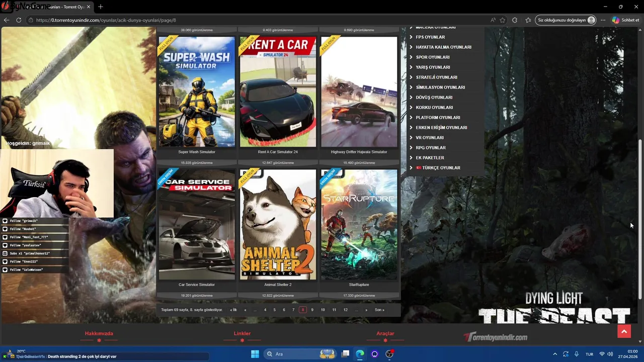Open the Rent A Car Simulator 24 cover
The image size is (644, 362).
278,92
